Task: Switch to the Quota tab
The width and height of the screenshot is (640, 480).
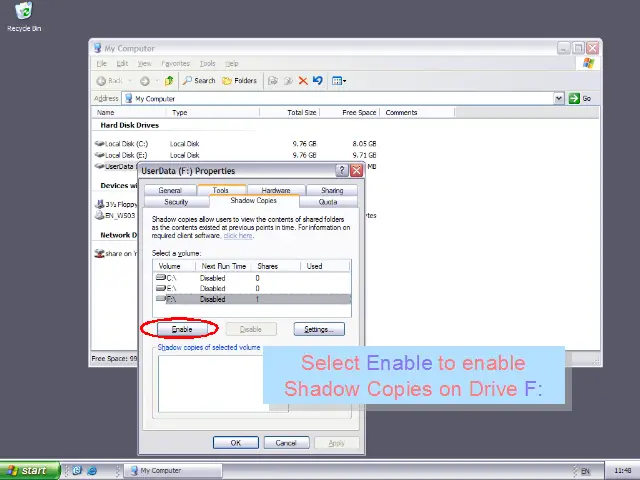Action: click(x=328, y=202)
